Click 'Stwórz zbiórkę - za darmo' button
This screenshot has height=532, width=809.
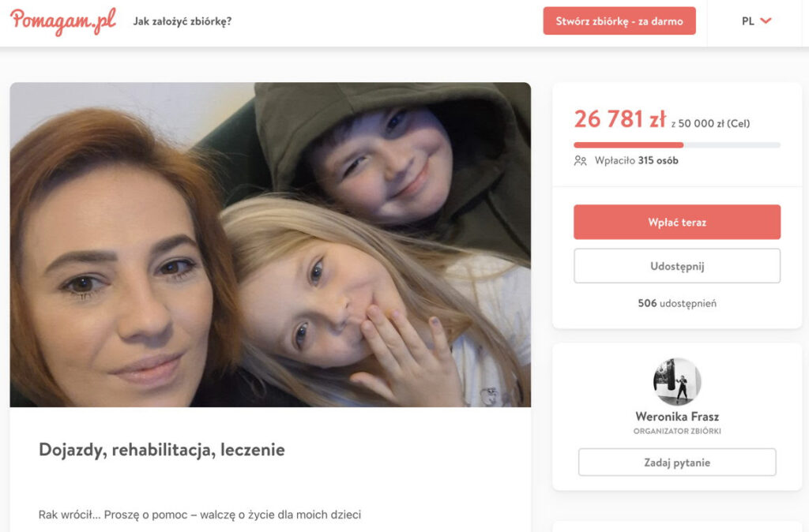point(619,21)
